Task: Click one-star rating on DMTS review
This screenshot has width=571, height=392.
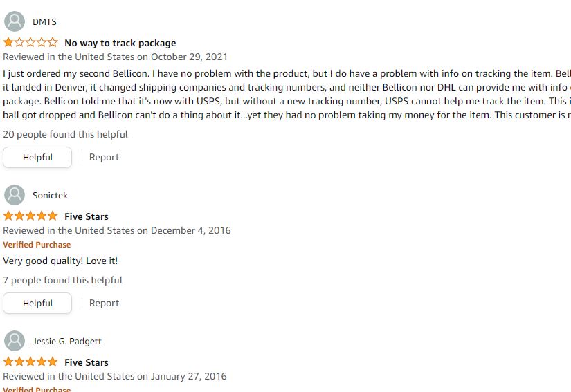Action: coord(30,43)
